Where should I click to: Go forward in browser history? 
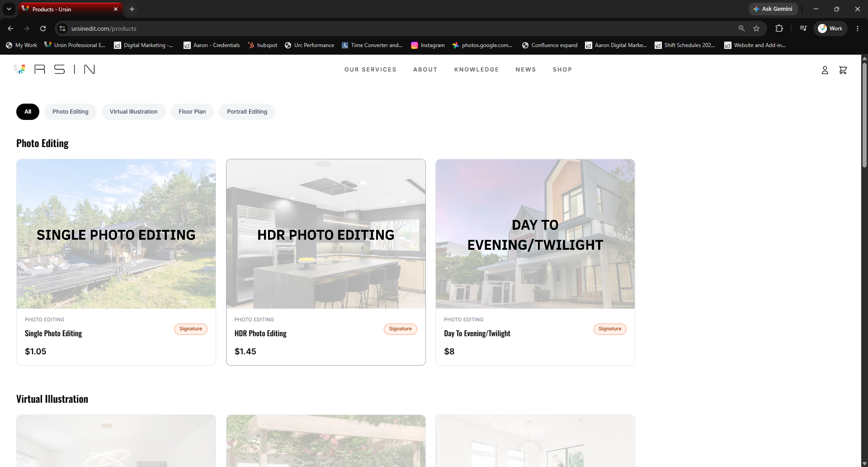click(x=27, y=29)
